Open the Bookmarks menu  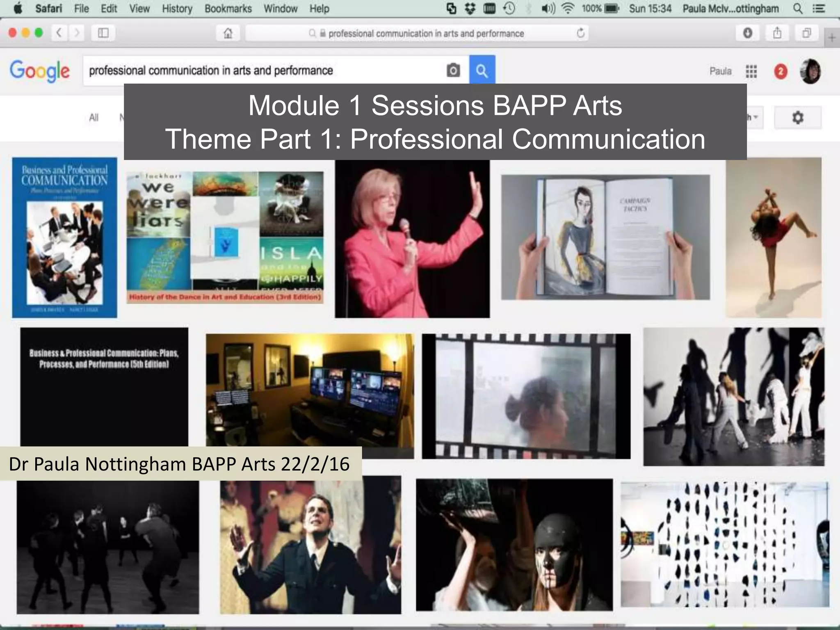(228, 9)
